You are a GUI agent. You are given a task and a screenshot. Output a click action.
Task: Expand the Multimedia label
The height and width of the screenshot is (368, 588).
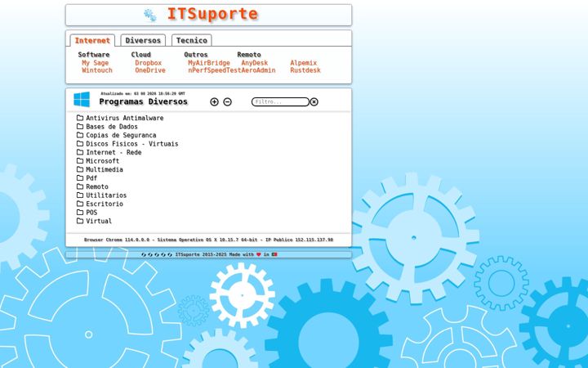(105, 170)
